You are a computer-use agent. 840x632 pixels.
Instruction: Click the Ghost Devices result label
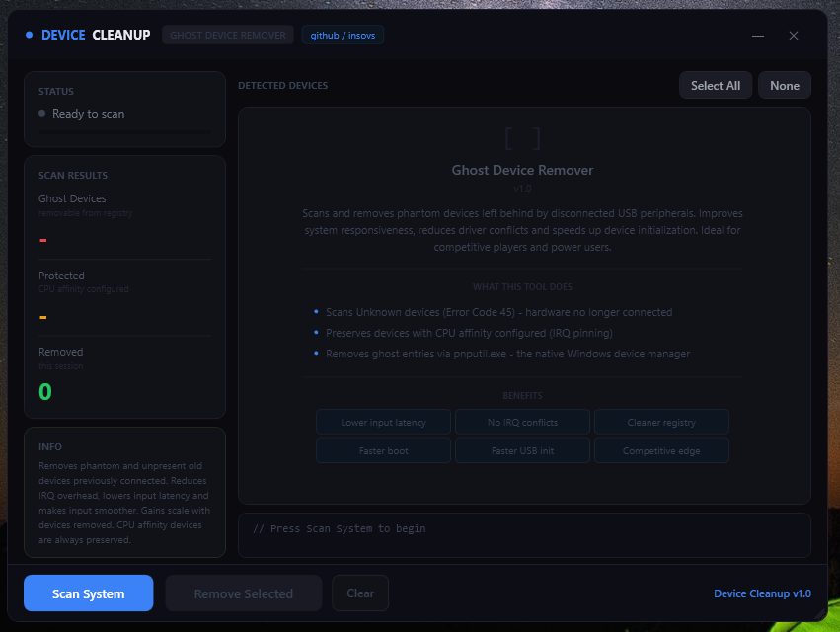click(72, 198)
